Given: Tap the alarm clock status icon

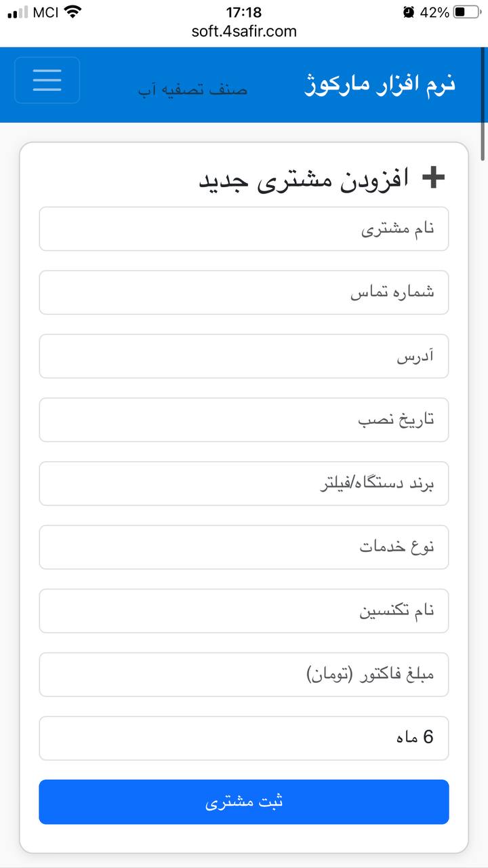Looking at the screenshot, I should click(x=408, y=12).
